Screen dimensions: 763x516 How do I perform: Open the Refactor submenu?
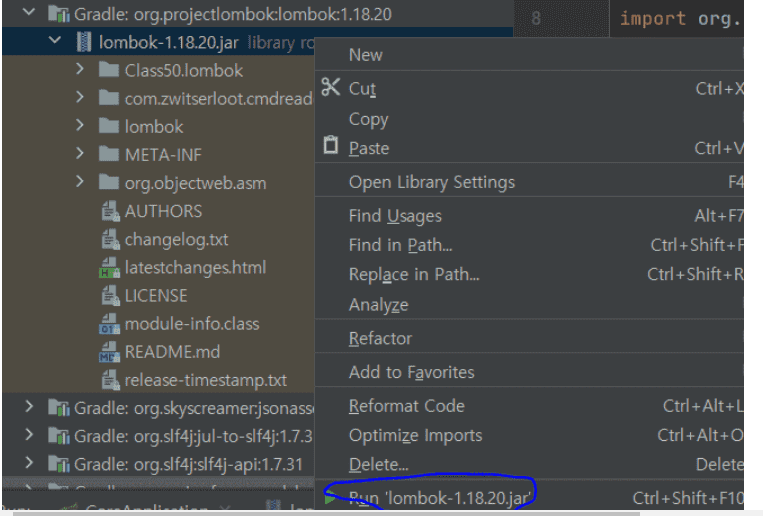click(x=529, y=338)
